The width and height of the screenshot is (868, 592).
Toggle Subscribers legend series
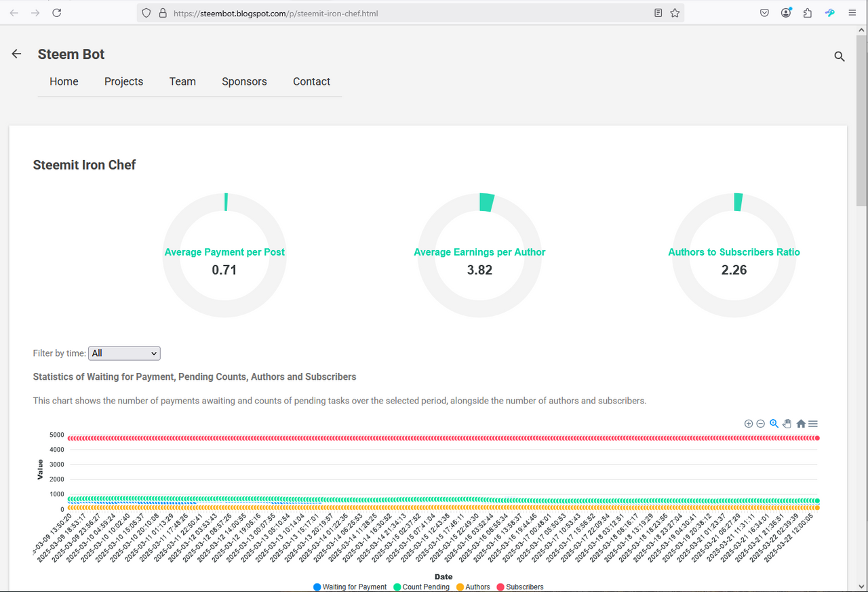(x=519, y=587)
